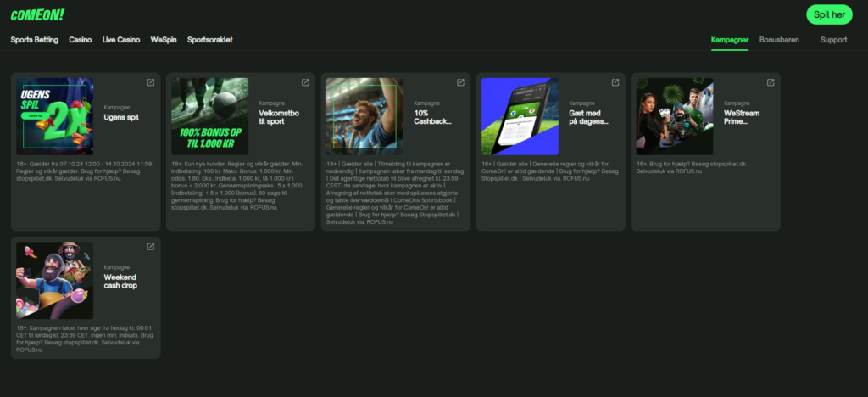Open external link icon on 10% Cashback card

[x=460, y=82]
